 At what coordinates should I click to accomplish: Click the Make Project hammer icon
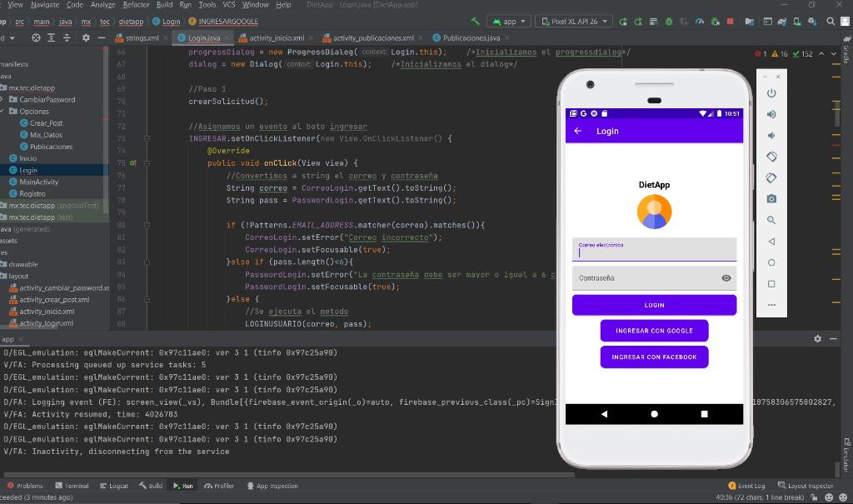475,21
